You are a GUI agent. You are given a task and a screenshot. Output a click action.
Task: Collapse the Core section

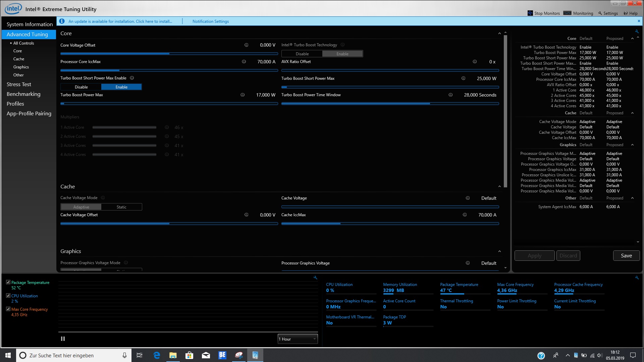499,34
